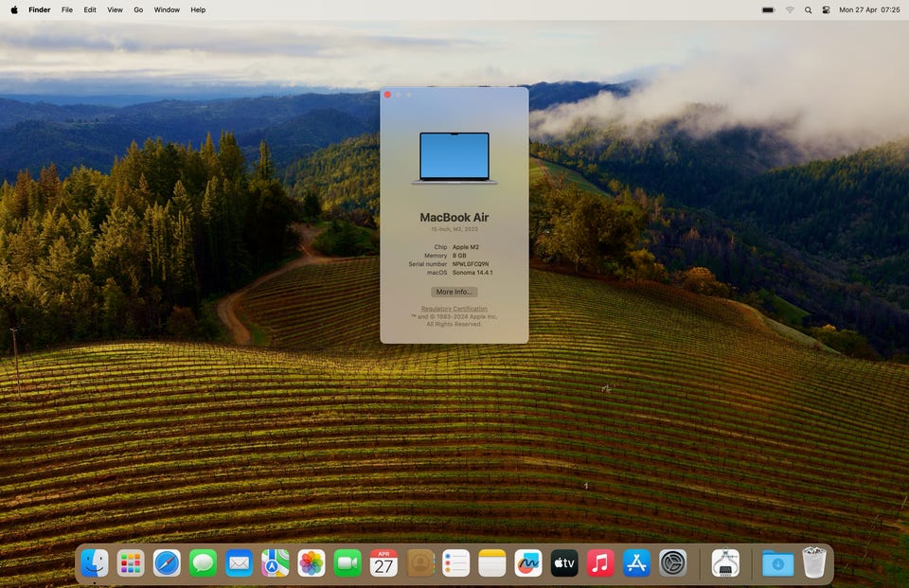The width and height of the screenshot is (909, 588).
Task: Open System Settings from the dock
Action: click(x=672, y=563)
